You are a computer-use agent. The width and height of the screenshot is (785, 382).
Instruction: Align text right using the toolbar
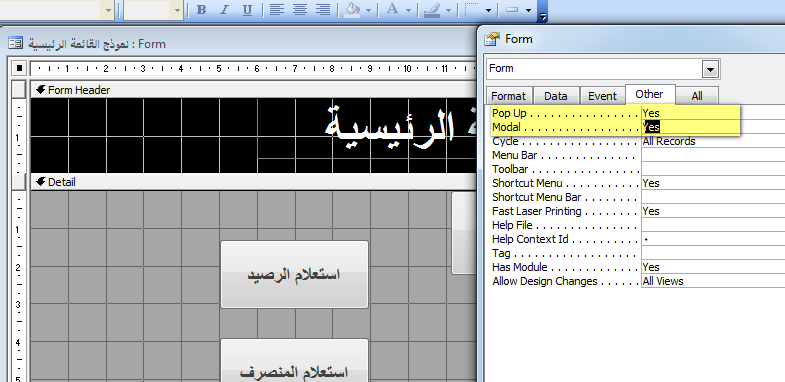[x=323, y=10]
